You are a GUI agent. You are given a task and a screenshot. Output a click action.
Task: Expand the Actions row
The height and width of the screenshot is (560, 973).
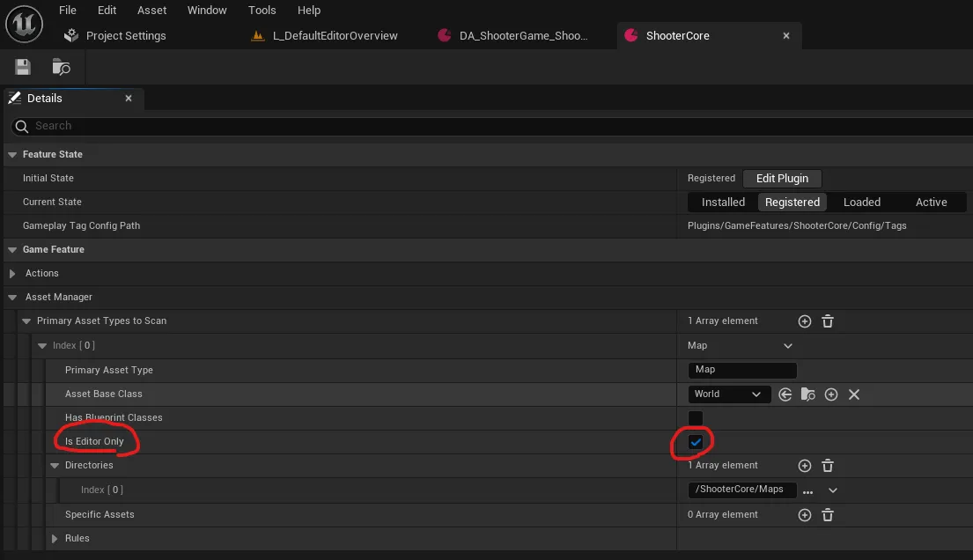click(12, 273)
